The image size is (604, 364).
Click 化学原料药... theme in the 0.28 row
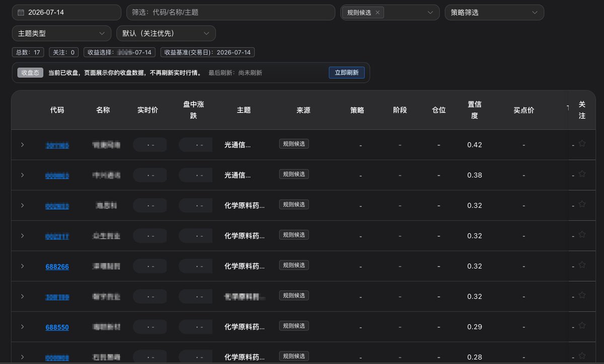[x=245, y=357]
